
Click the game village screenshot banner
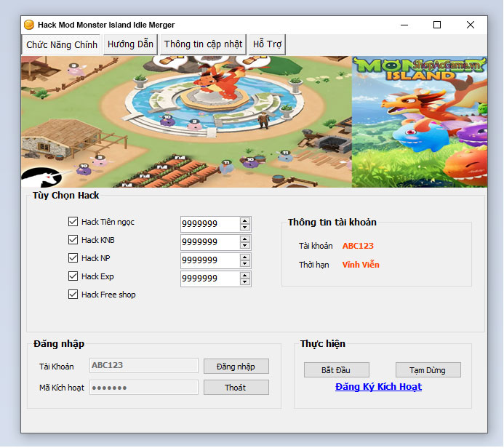coord(186,121)
